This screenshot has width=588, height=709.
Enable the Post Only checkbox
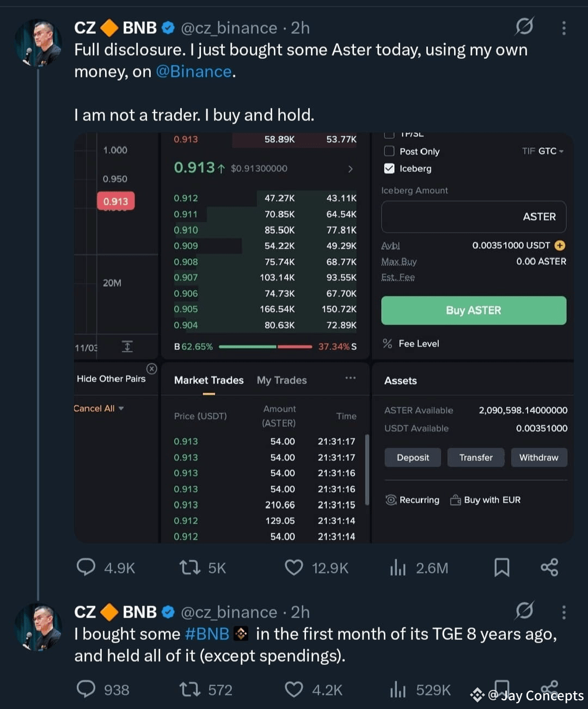click(389, 151)
